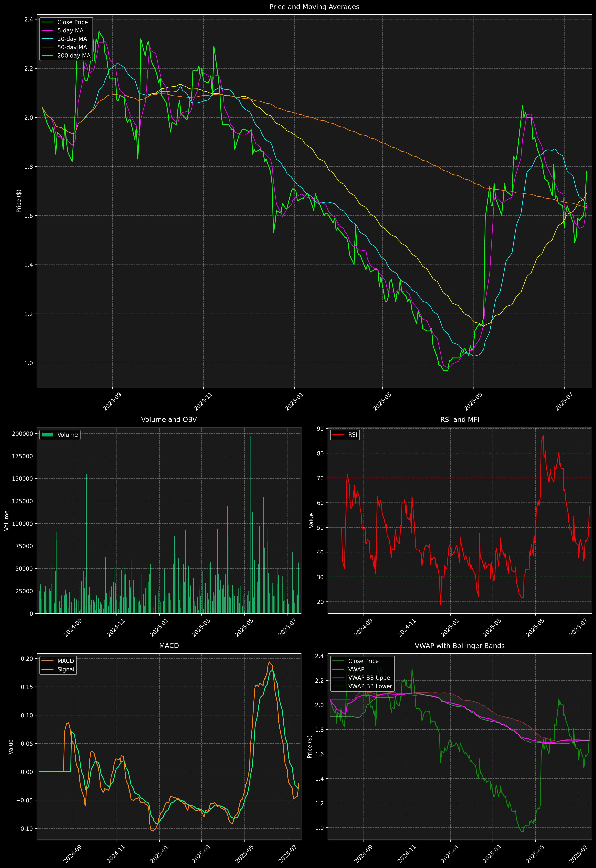The image size is (596, 868).
Task: Click the 'Volume and OBV' chart title
Action: tap(169, 420)
